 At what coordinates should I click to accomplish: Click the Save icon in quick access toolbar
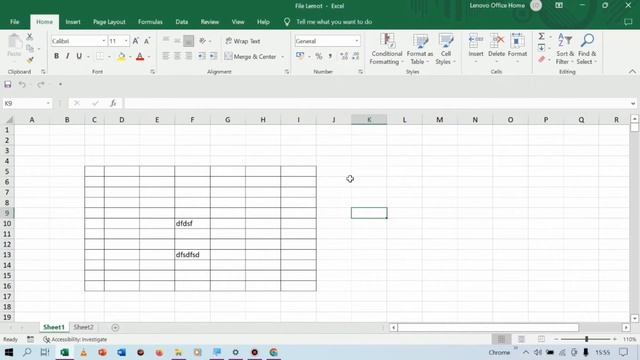click(8, 84)
